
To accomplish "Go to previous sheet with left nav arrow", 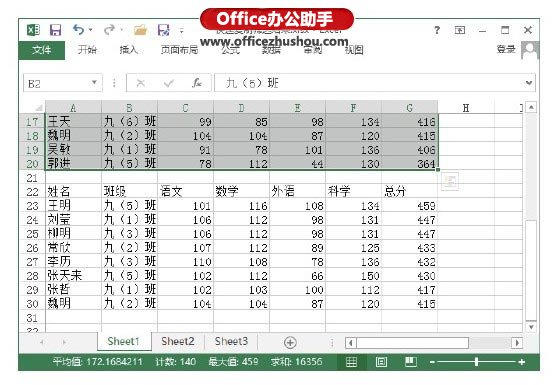I will (x=42, y=342).
